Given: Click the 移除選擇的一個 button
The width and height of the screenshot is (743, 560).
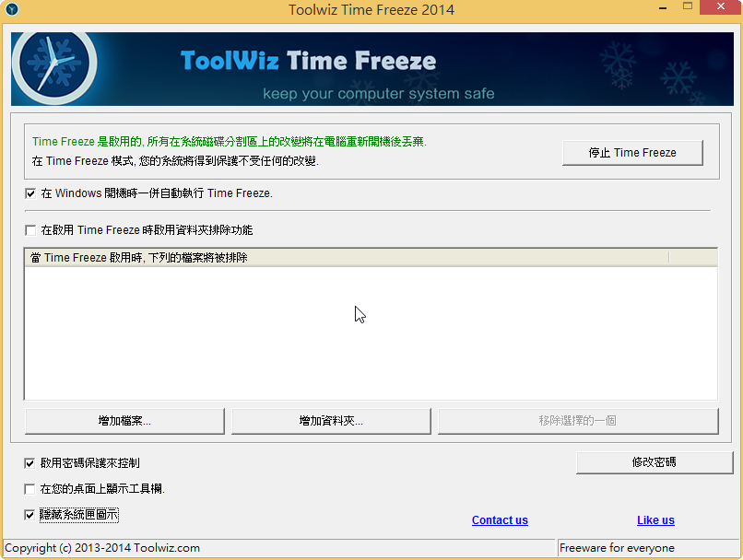Looking at the screenshot, I should [578, 421].
